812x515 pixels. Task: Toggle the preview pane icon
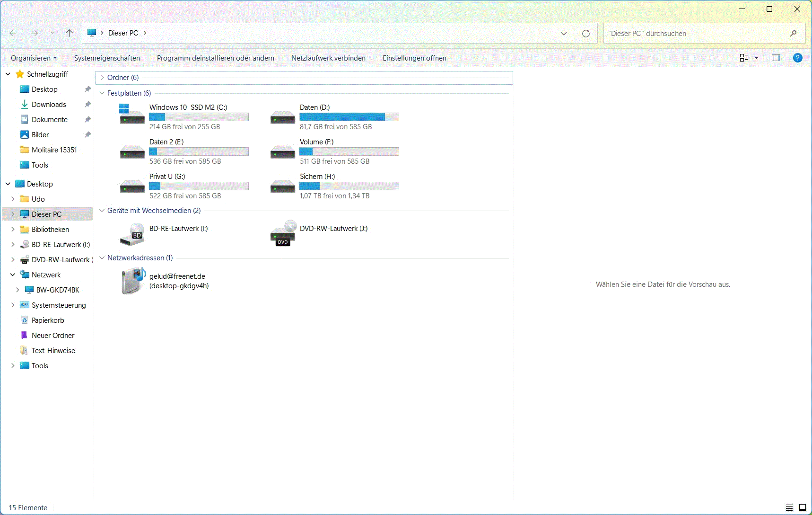[776, 58]
